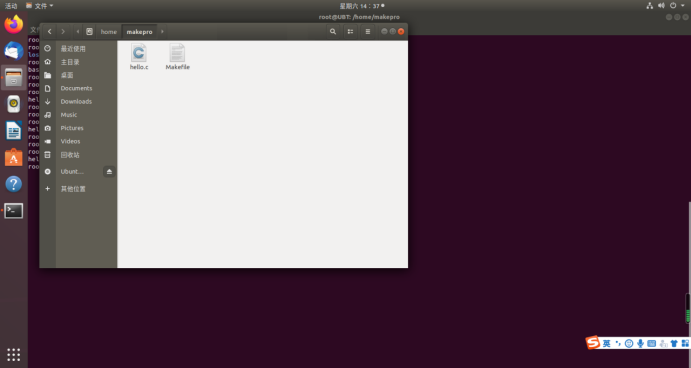Open Rhythmbox music player in dock
The width and height of the screenshot is (691, 368).
coord(14,104)
